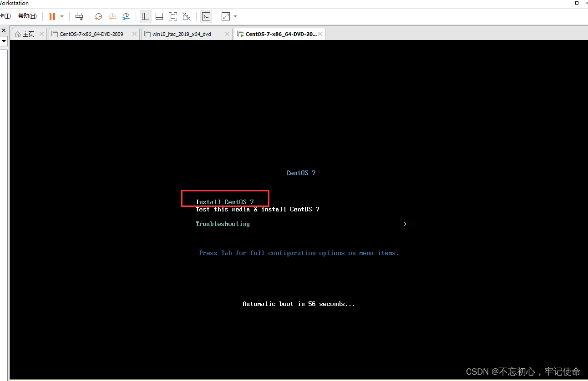Select Install CentOS 7 boot option

coord(225,202)
